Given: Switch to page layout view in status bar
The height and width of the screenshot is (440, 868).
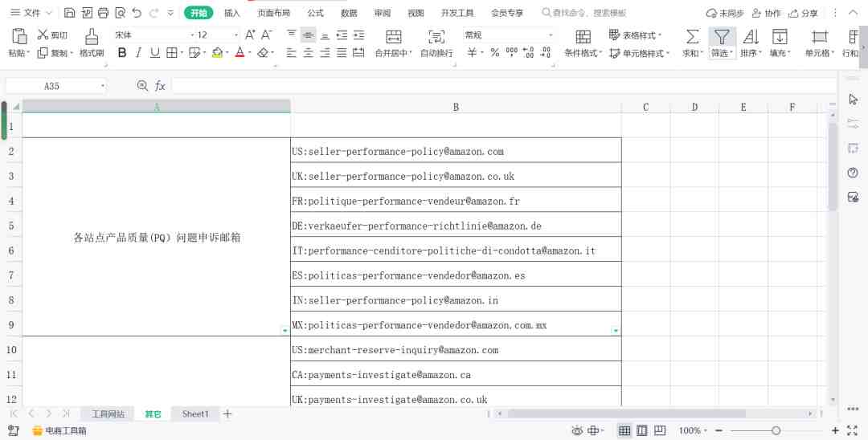Looking at the screenshot, I should (642, 430).
